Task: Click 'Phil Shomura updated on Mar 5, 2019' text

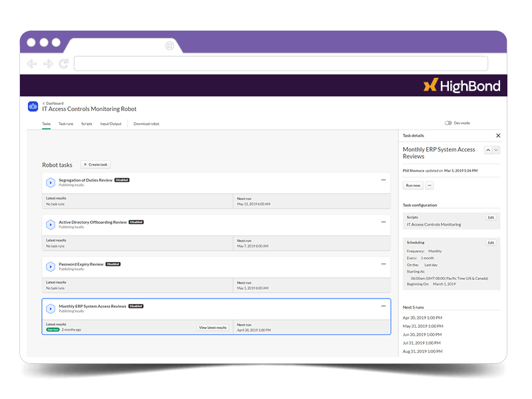Action: pyautogui.click(x=440, y=171)
